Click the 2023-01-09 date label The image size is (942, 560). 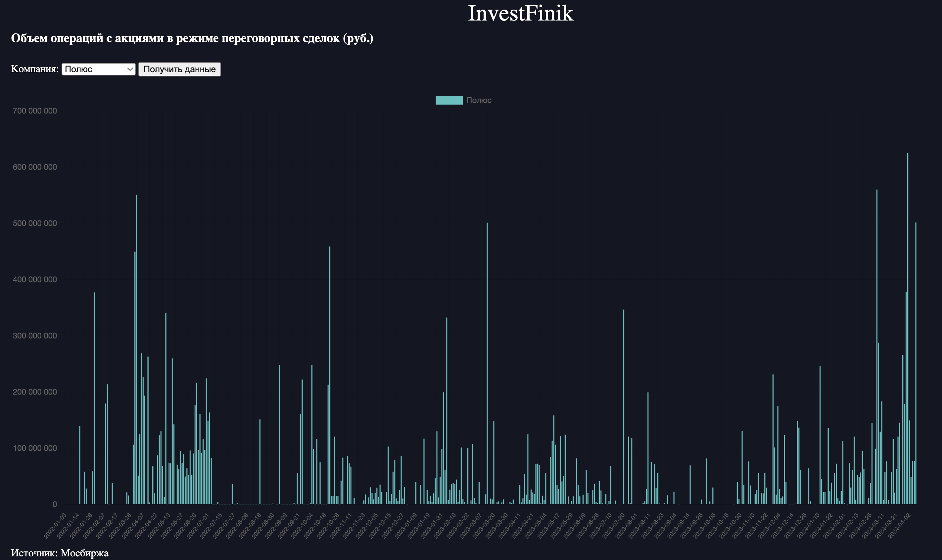[406, 525]
